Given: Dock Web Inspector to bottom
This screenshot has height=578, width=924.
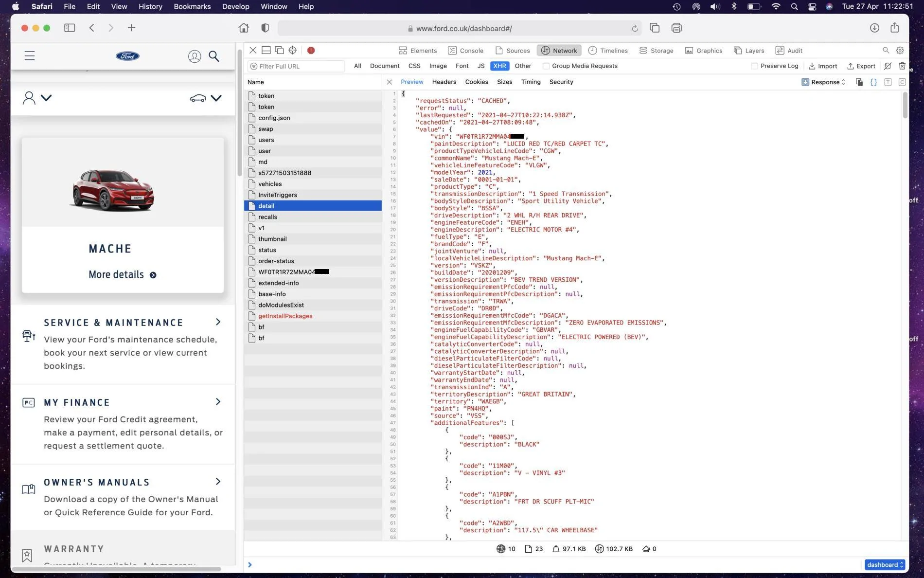Looking at the screenshot, I should 266,50.
